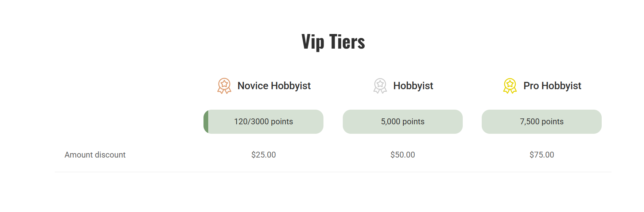Select the $50.00 Hobbyist discount value
This screenshot has width=644, height=212.
(402, 155)
